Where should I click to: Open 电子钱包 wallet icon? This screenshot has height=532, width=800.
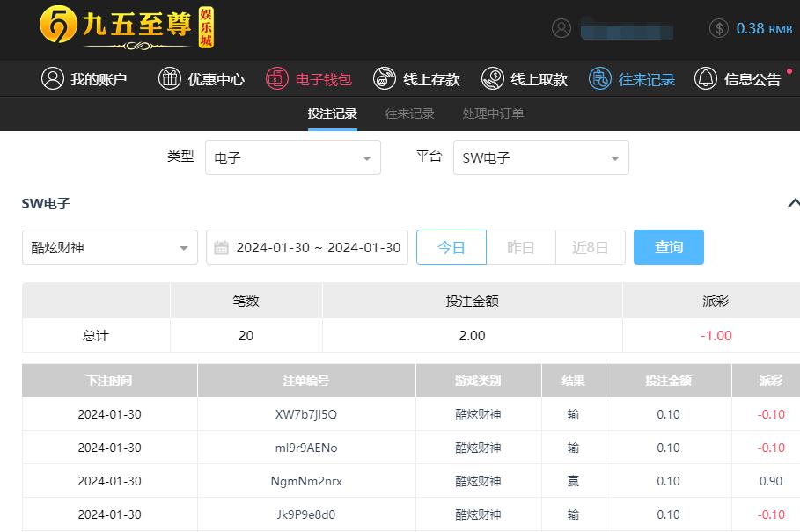[277, 79]
